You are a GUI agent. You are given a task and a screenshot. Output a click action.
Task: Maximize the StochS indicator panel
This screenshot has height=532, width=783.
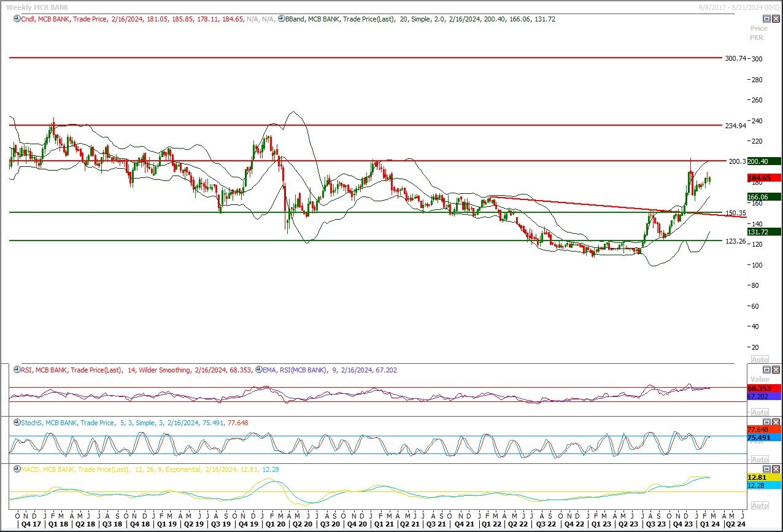(x=766, y=422)
